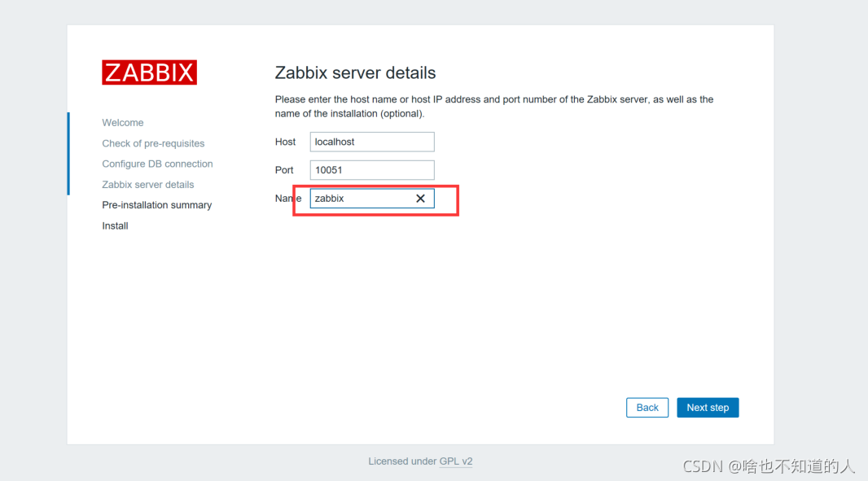The width and height of the screenshot is (868, 481).
Task: Select the Welcome step in sidebar
Action: pos(122,122)
